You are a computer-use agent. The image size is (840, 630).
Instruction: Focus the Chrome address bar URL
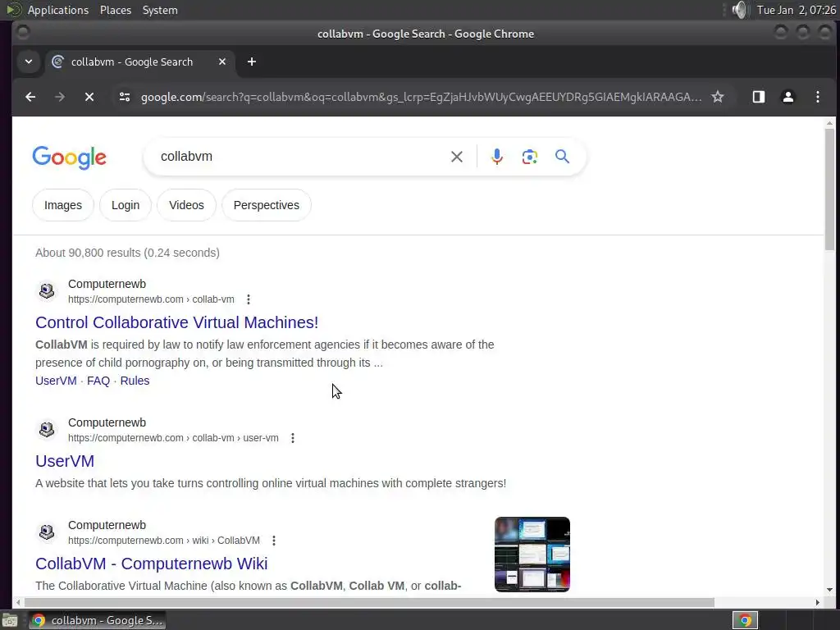point(421,97)
